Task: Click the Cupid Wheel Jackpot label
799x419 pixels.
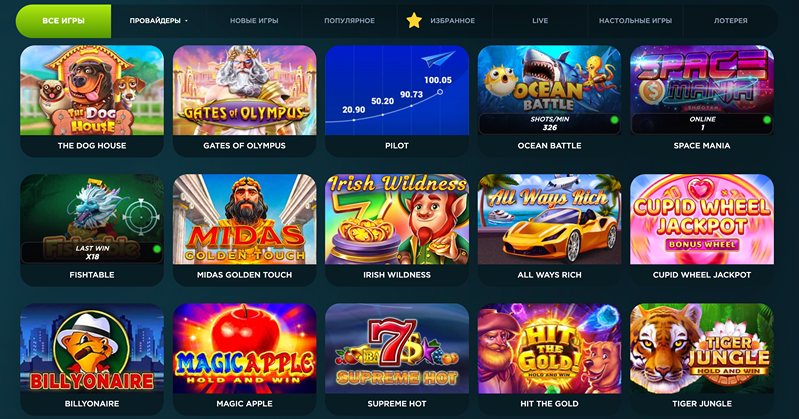Action: pyautogui.click(x=702, y=275)
